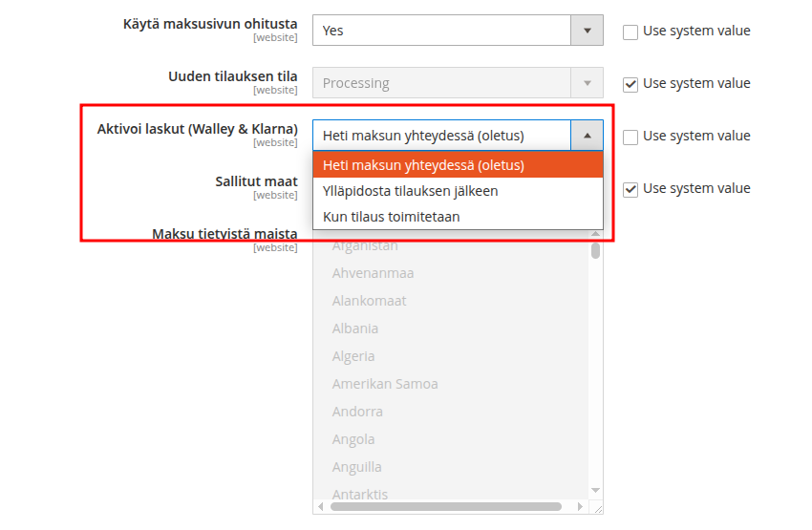Open the Käytä maksusivun ohitusta dropdown arrow
Viewport: 812px width, 530px height.
[587, 31]
